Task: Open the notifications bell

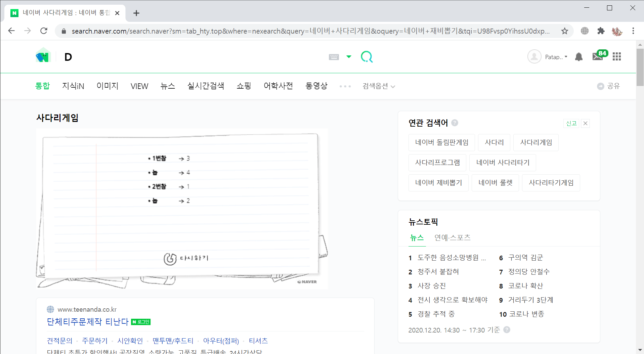Action: tap(579, 57)
